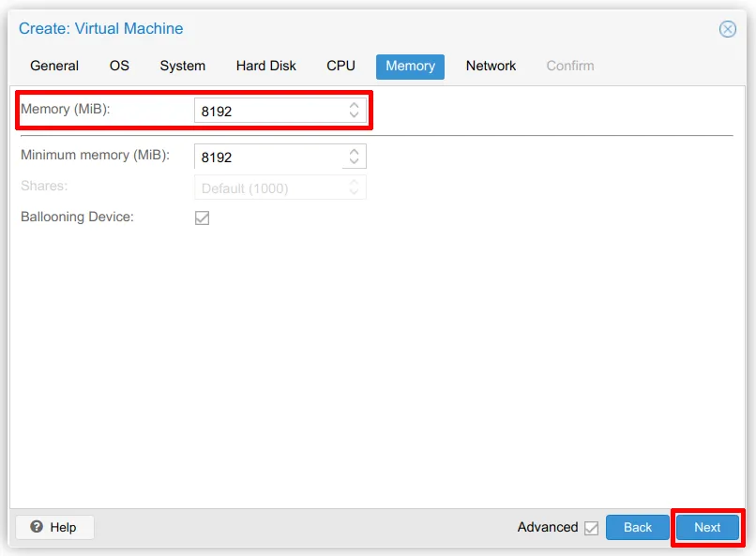The image size is (756, 556).
Task: Switch to the General tab
Action: tap(54, 66)
